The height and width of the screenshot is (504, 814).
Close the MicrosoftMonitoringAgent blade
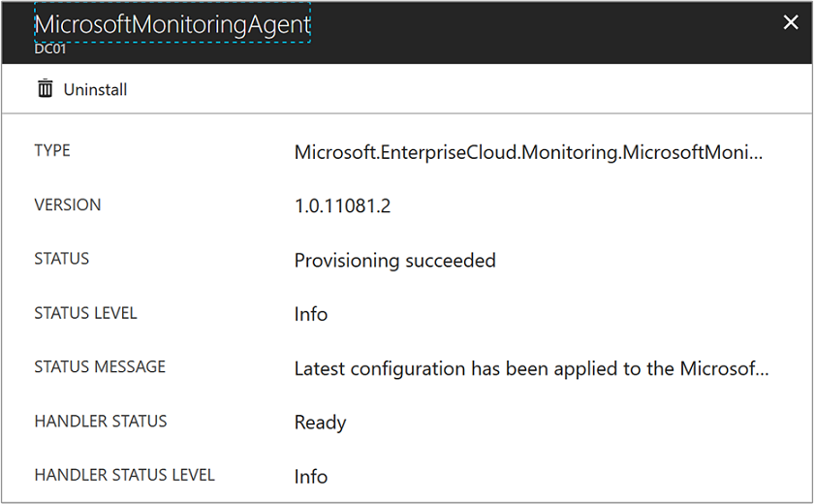coord(791,23)
